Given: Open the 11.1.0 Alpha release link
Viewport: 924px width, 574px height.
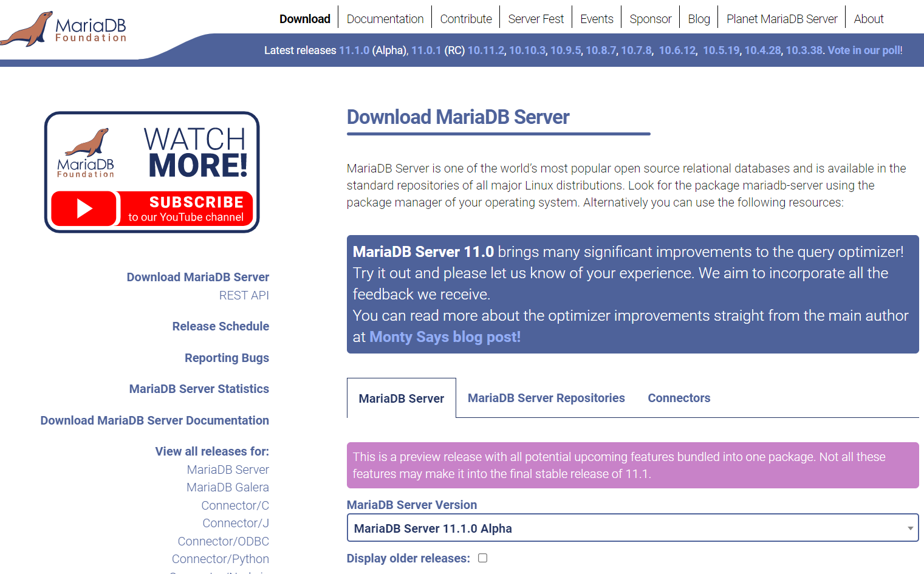Looking at the screenshot, I should [354, 50].
